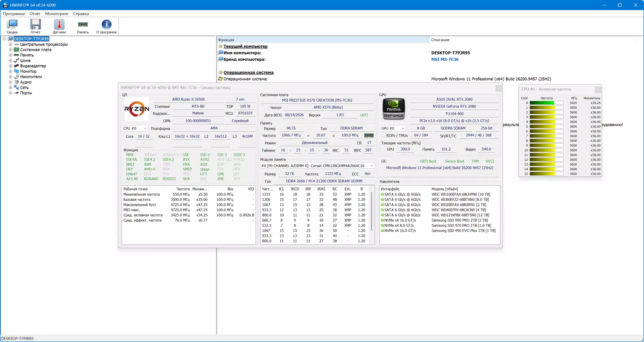The height and width of the screenshot is (342, 644).
Task: Click the Отчёт save report icon
Action: click(36, 26)
